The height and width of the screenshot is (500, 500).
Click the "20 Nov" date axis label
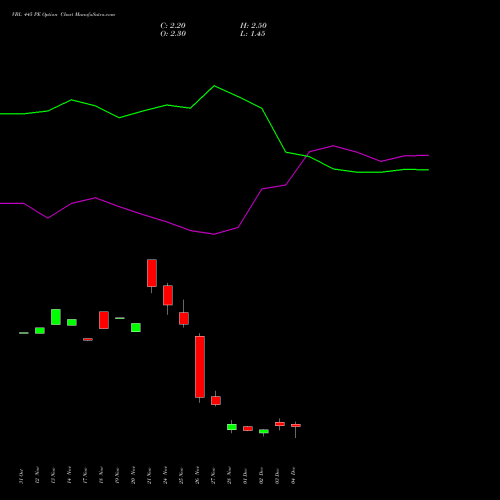[133, 475]
